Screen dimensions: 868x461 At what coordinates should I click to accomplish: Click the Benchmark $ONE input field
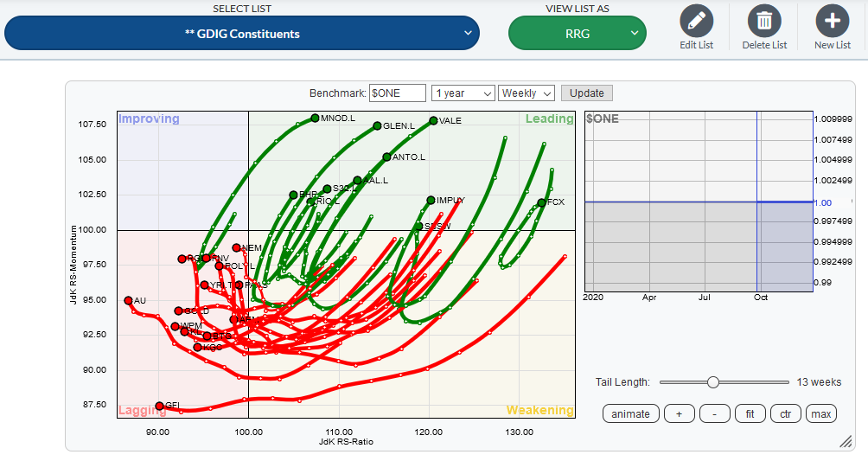tap(398, 93)
